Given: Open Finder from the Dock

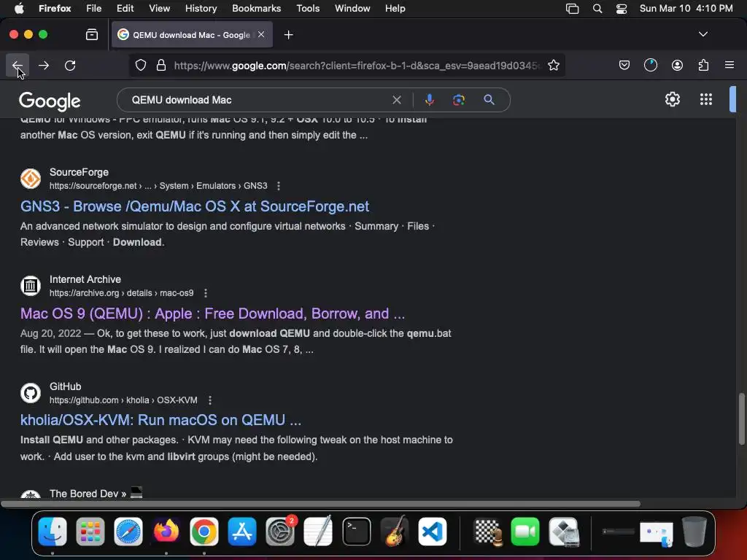Looking at the screenshot, I should 53,531.
